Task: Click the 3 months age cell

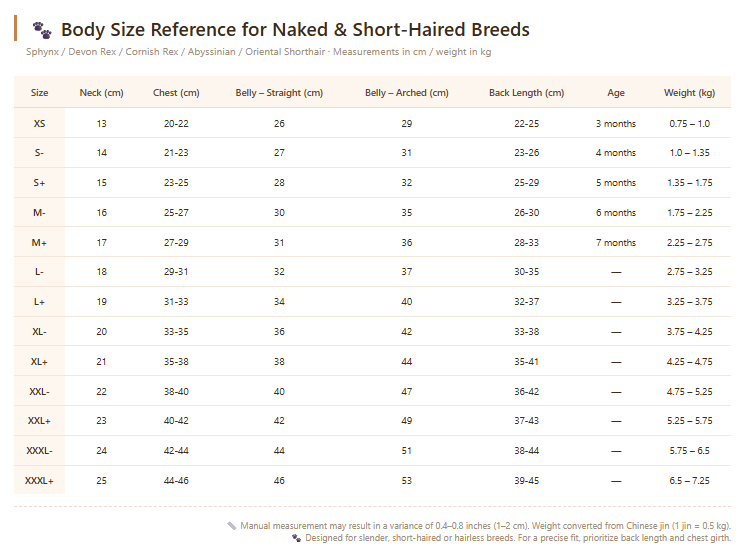Action: (x=616, y=124)
